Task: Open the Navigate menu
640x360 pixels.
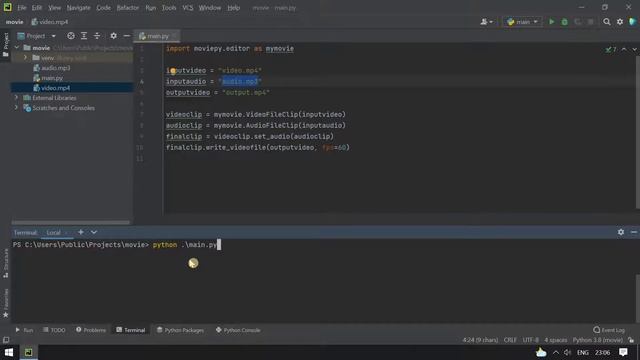Action: pyautogui.click(x=78, y=8)
